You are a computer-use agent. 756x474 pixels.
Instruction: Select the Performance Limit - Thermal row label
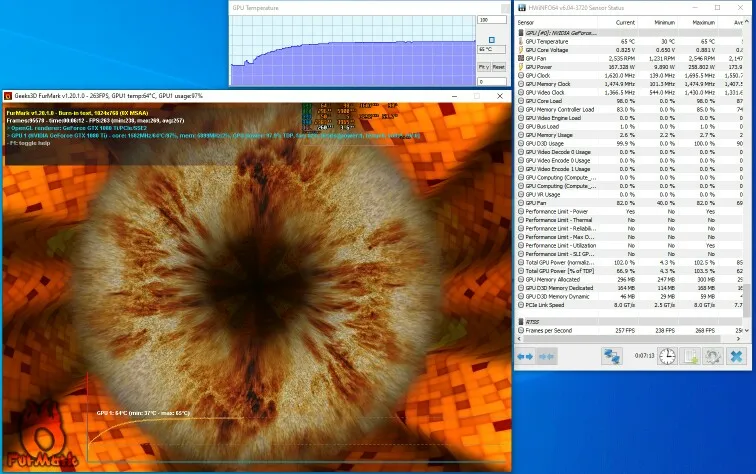[x=559, y=220]
